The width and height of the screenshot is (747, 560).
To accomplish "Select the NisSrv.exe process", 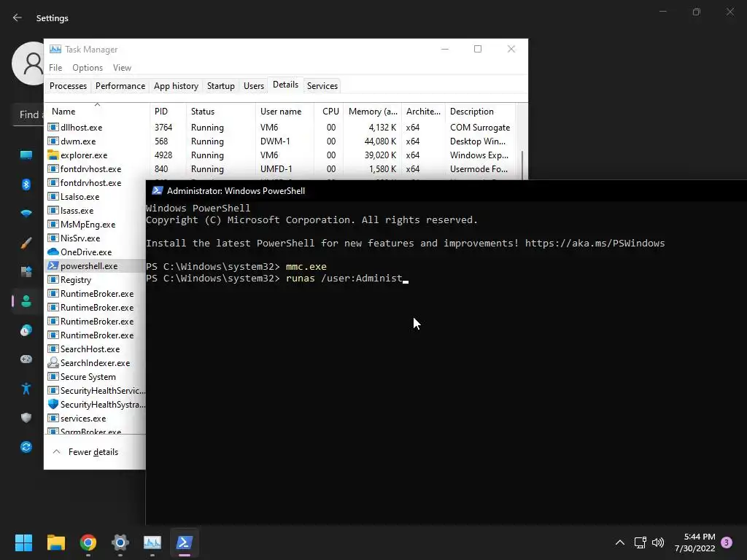I will [x=96, y=238].
